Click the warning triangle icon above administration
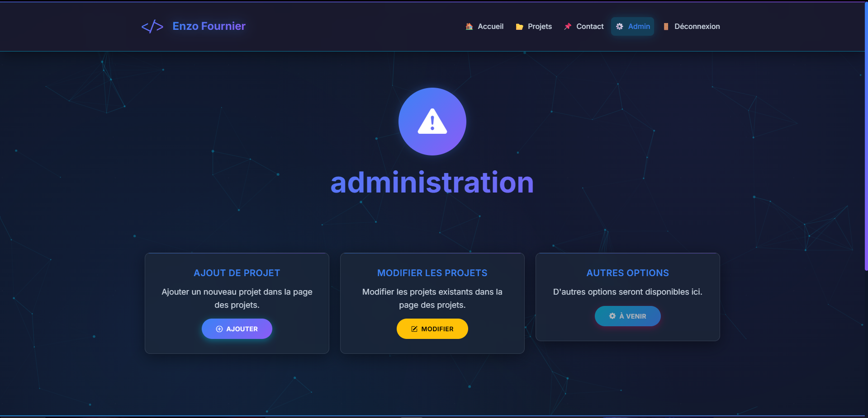This screenshot has width=868, height=418. point(432,121)
